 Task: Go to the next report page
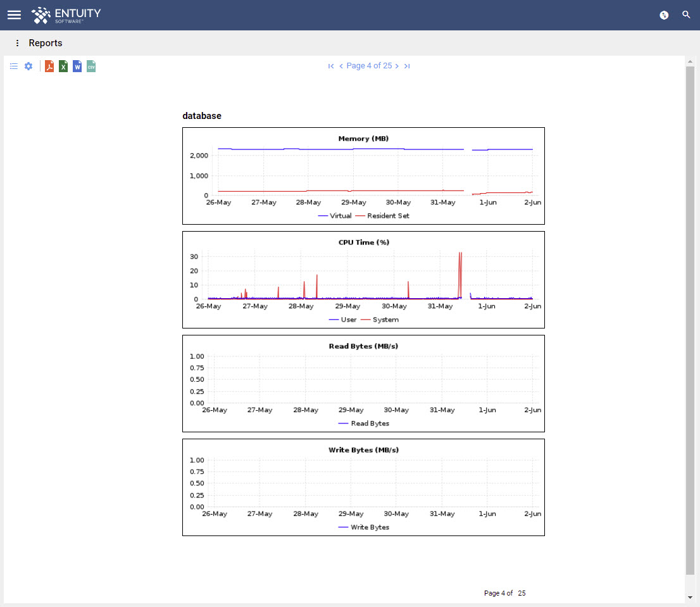396,66
